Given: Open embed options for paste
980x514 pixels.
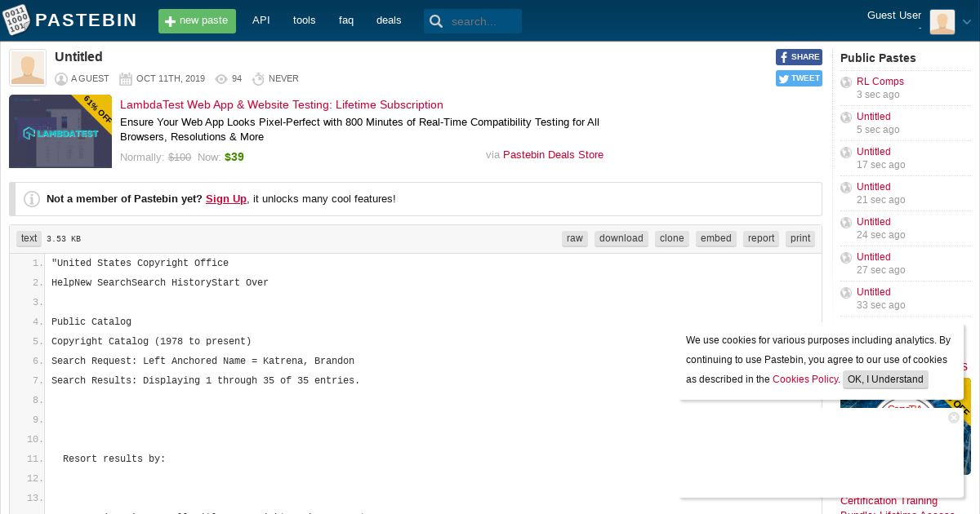Looking at the screenshot, I should pyautogui.click(x=716, y=239).
